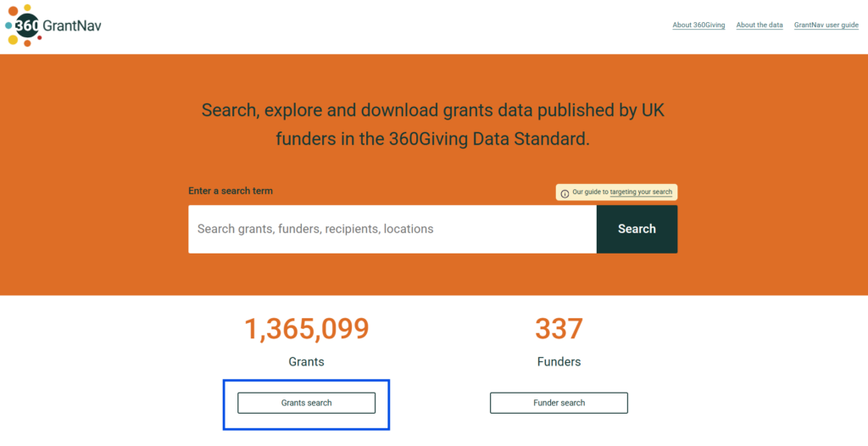Image resolution: width=868 pixels, height=446 pixels.
Task: Click the GrantNav wordmark in the header
Action: [71, 25]
